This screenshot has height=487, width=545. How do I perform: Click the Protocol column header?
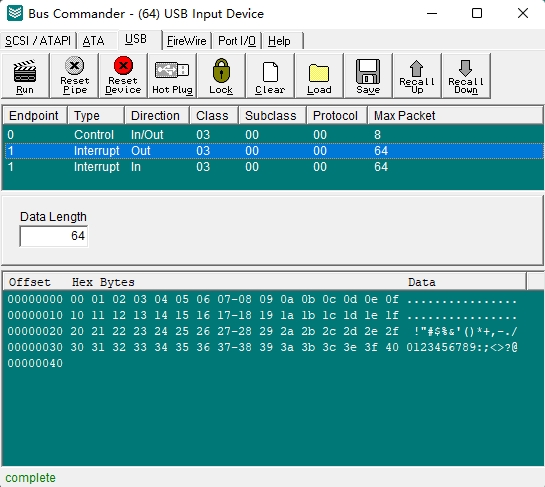click(337, 115)
